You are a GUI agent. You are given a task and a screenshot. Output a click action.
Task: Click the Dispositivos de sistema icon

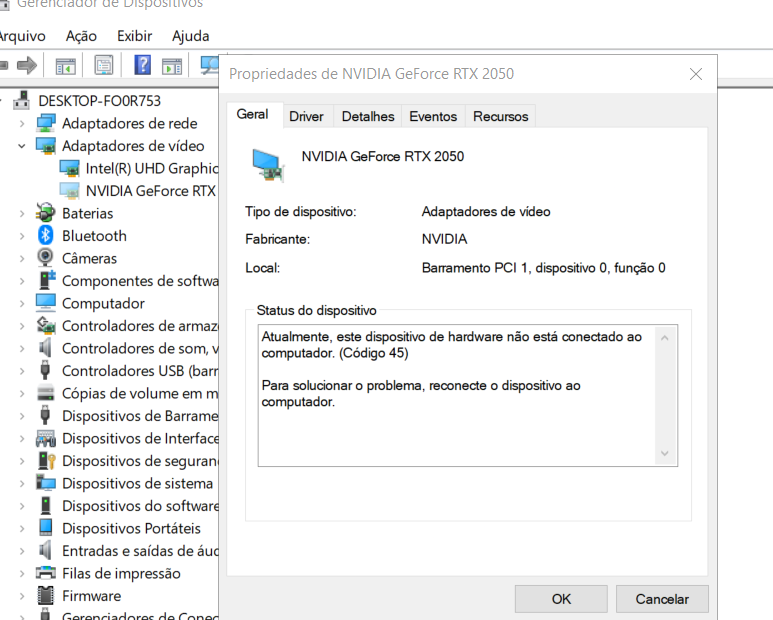coord(46,482)
